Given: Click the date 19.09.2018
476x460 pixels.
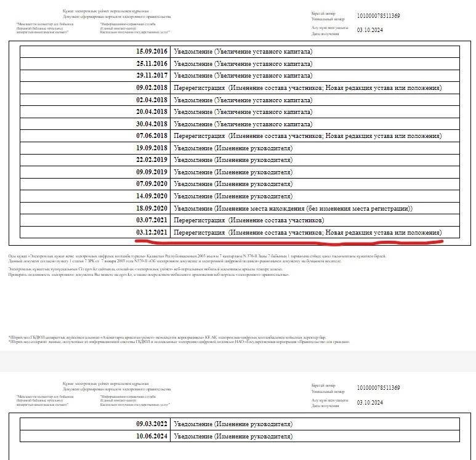Looking at the screenshot, I should click(x=151, y=148).
